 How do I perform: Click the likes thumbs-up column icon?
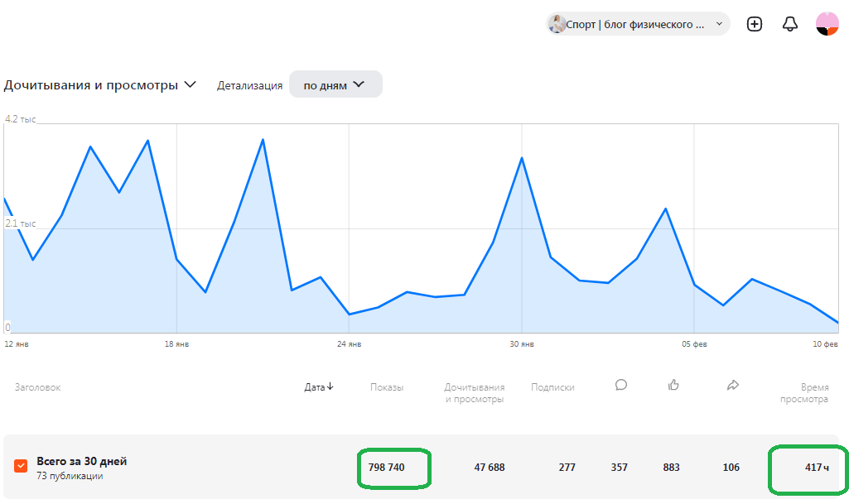point(673,385)
